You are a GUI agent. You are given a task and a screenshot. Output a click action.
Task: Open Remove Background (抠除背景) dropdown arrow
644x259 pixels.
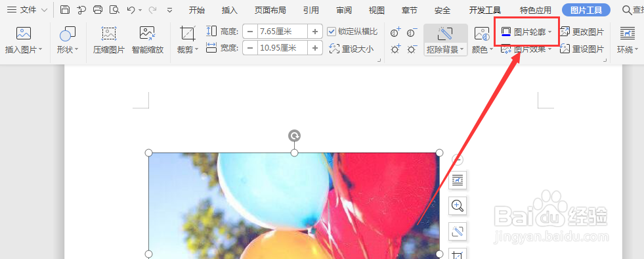coord(462,50)
